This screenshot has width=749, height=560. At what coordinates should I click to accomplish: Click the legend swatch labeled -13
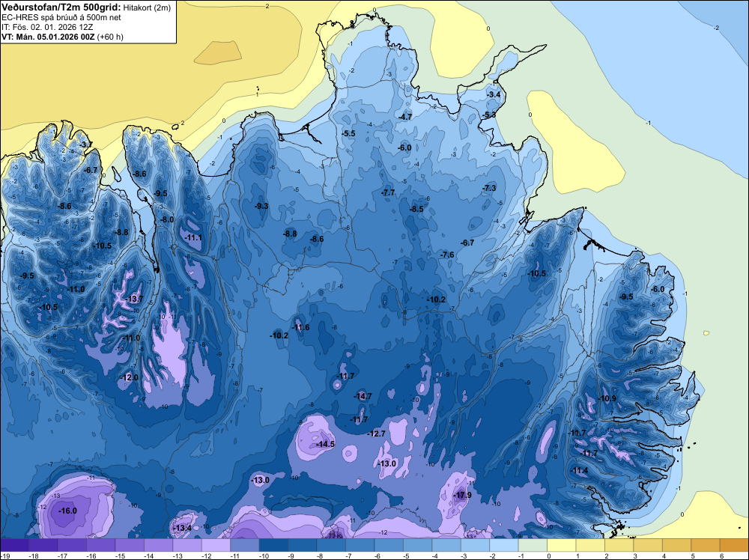(187, 545)
